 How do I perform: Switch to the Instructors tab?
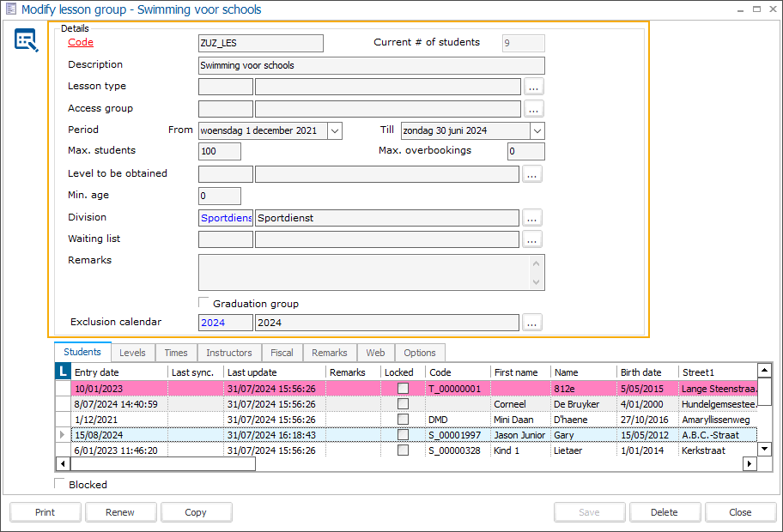(229, 353)
